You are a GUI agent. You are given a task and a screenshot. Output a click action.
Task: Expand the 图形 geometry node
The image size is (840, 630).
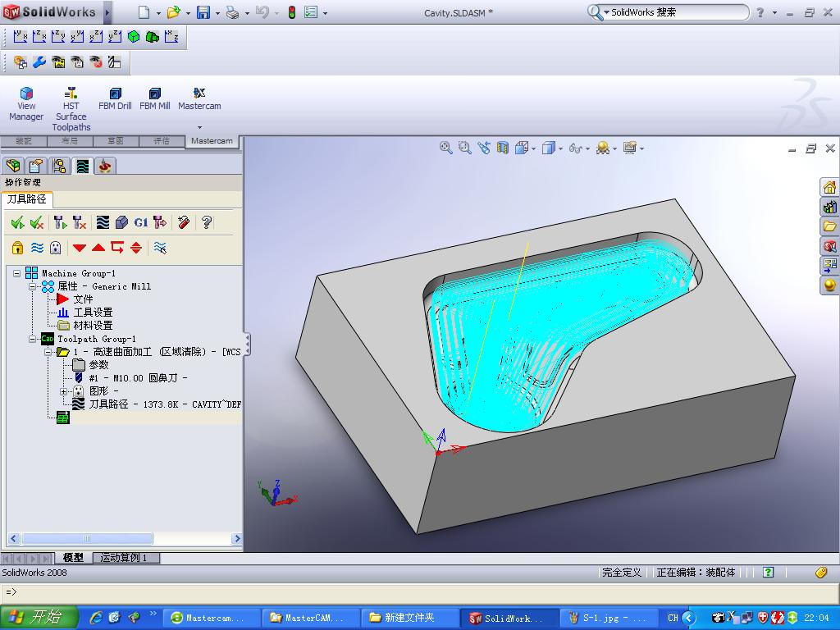(x=64, y=391)
